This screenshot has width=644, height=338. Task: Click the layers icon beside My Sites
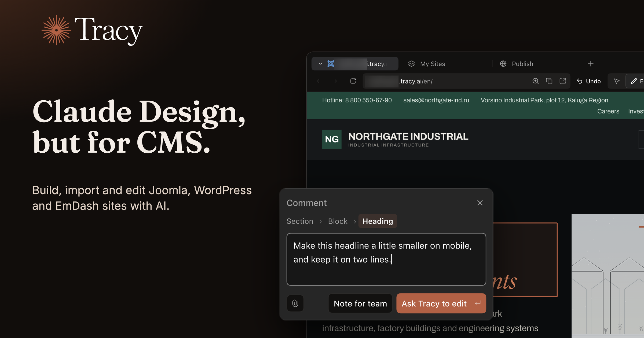tap(411, 64)
